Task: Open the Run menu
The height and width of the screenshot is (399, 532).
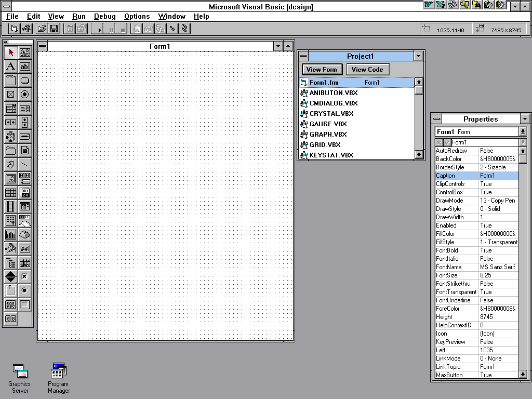Action: [79, 16]
